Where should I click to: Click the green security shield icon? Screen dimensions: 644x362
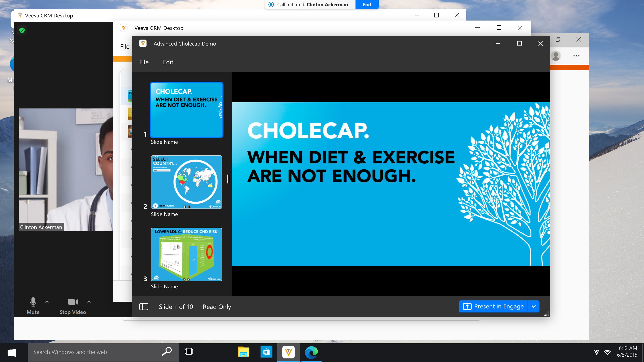pyautogui.click(x=22, y=31)
